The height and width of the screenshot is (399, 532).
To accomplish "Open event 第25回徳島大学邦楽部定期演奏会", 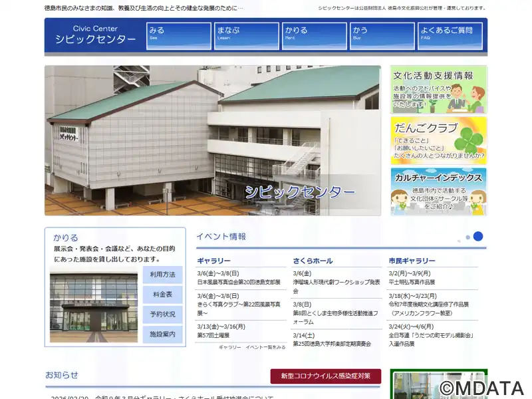I will (332, 344).
